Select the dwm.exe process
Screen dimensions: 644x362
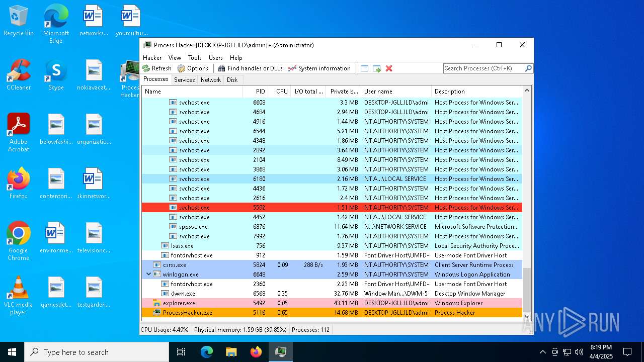[332, 294]
